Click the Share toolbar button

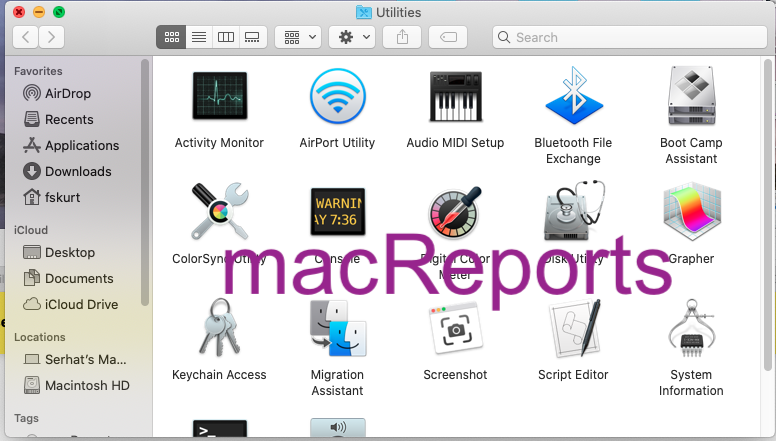coord(402,37)
